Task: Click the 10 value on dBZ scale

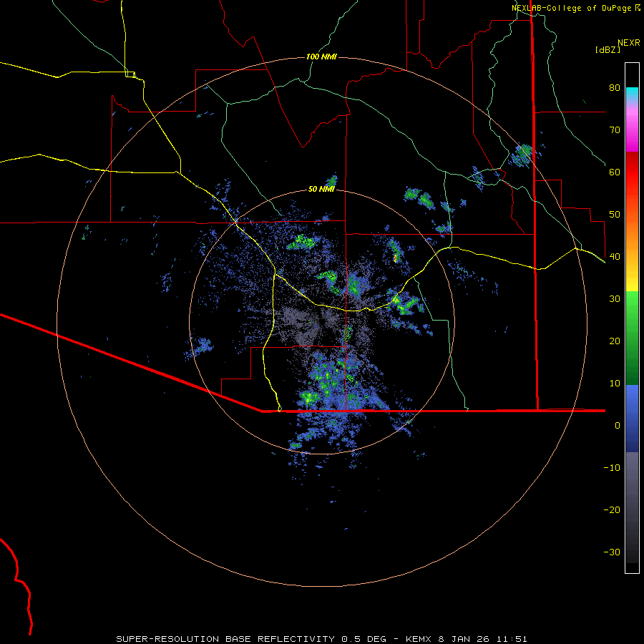Action: coord(615,384)
